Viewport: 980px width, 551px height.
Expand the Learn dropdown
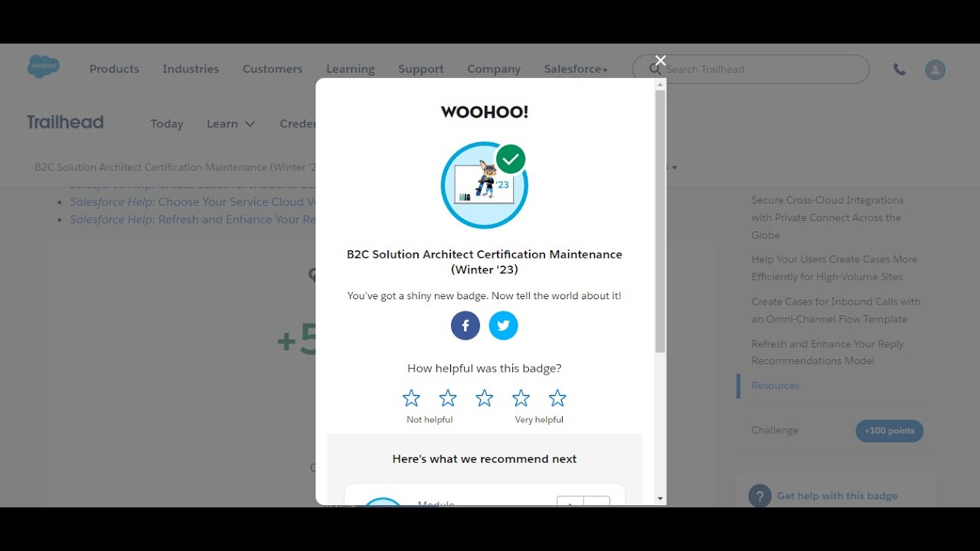230,124
